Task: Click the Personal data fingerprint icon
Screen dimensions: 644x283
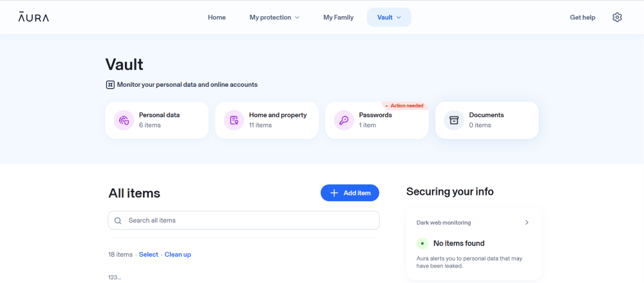Action: (x=124, y=120)
